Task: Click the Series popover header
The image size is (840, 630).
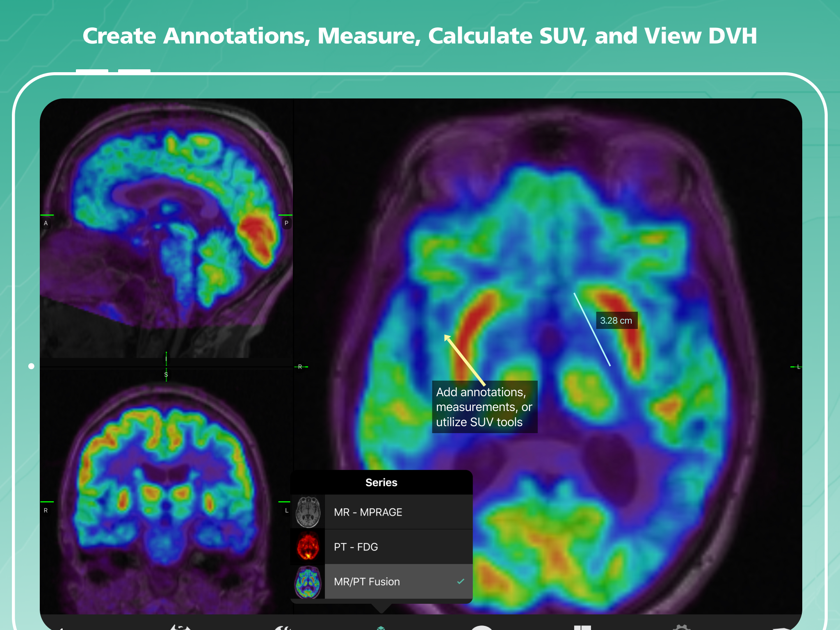Action: point(381,482)
